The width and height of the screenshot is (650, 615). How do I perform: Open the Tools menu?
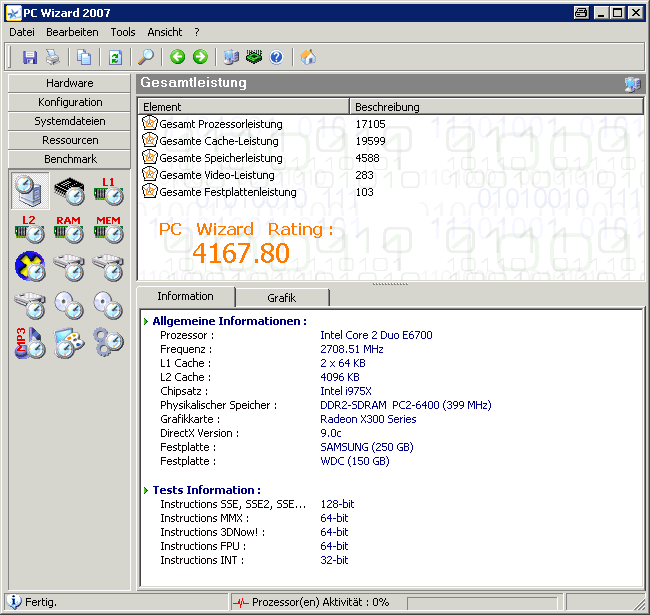[x=123, y=32]
